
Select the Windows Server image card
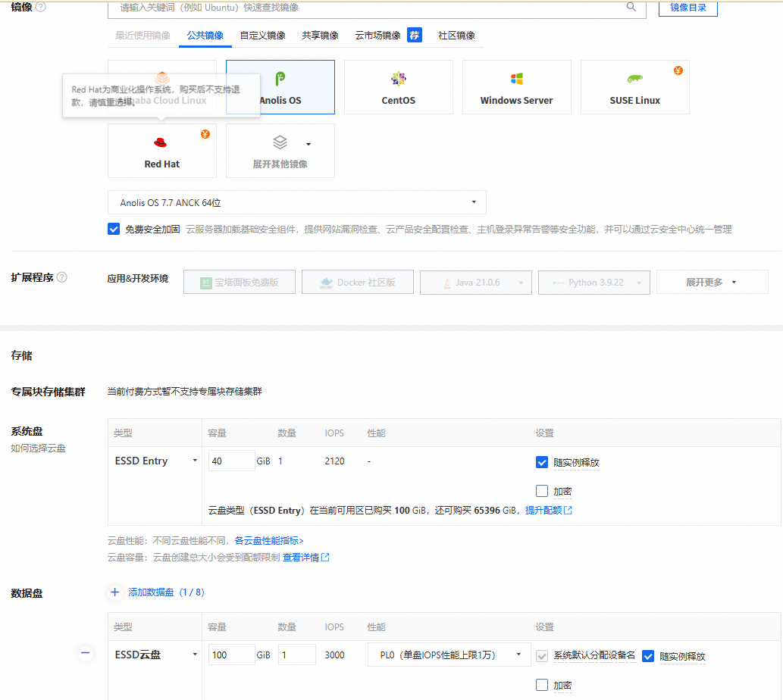517,87
